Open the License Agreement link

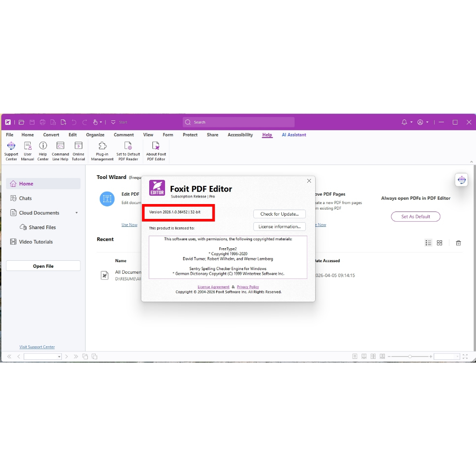pos(213,287)
